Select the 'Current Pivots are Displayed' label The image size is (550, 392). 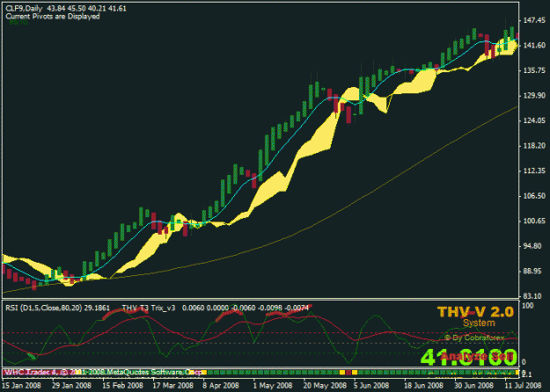pos(53,17)
